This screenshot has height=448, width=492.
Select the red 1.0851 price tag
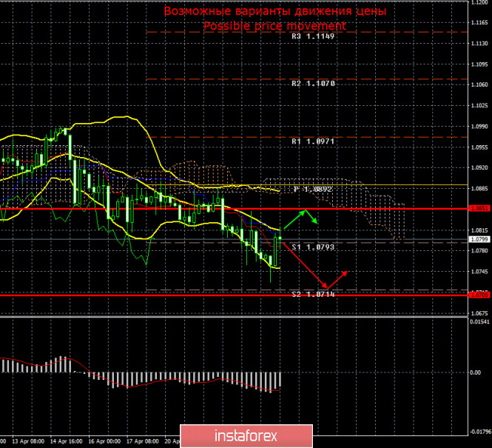tap(479, 209)
